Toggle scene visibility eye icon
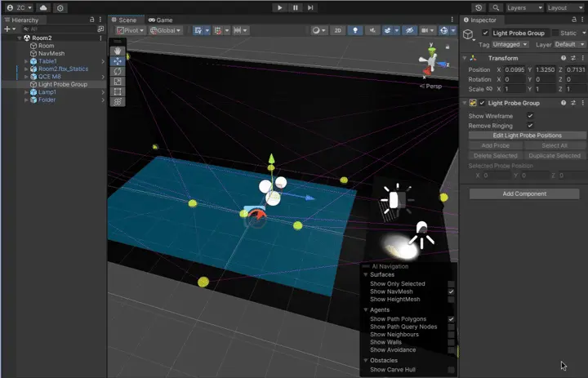 tap(409, 30)
